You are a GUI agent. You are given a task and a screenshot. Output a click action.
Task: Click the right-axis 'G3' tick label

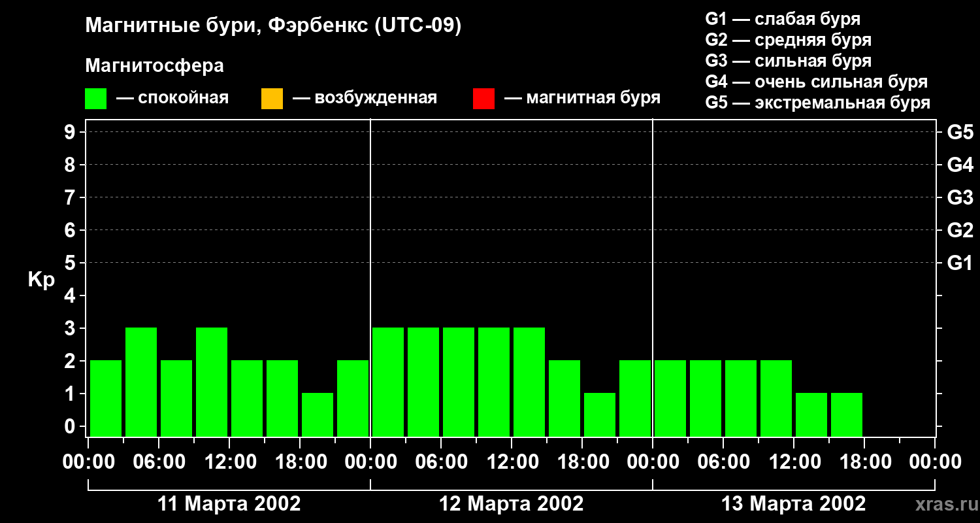[960, 197]
